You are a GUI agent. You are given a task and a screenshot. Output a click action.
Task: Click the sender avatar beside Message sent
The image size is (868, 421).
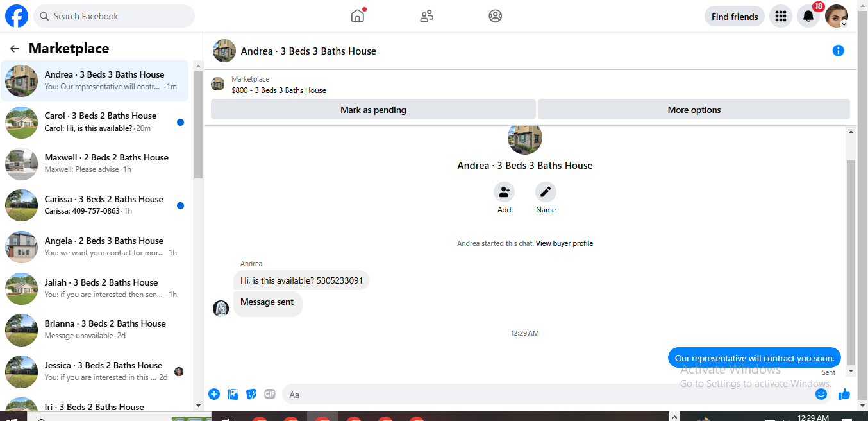[x=221, y=309]
